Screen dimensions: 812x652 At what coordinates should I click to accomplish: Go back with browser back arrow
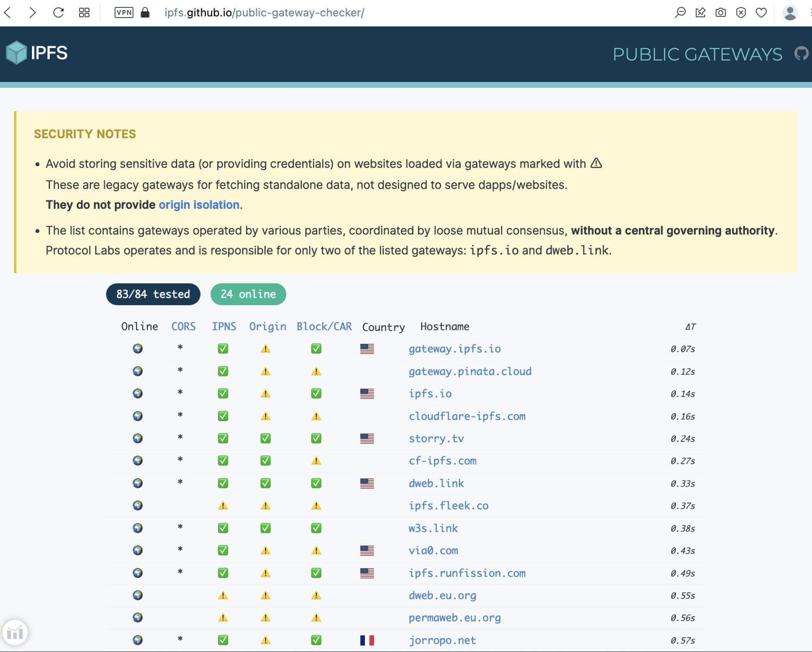pos(8,13)
